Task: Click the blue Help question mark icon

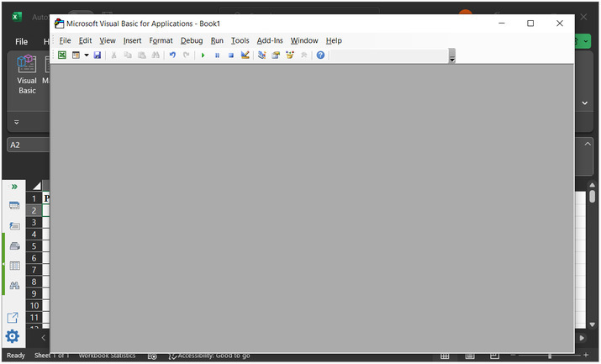Action: click(321, 55)
